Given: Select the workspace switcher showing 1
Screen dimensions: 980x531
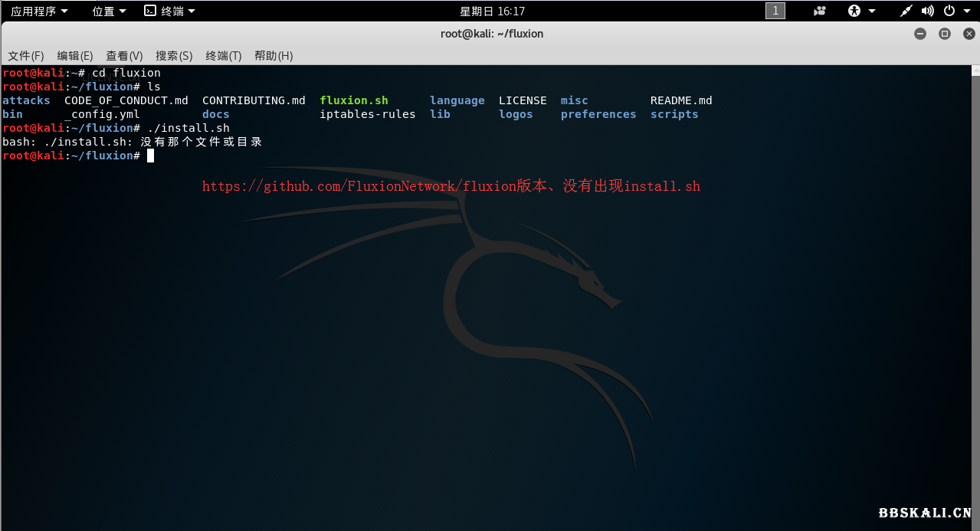Looking at the screenshot, I should tap(775, 11).
